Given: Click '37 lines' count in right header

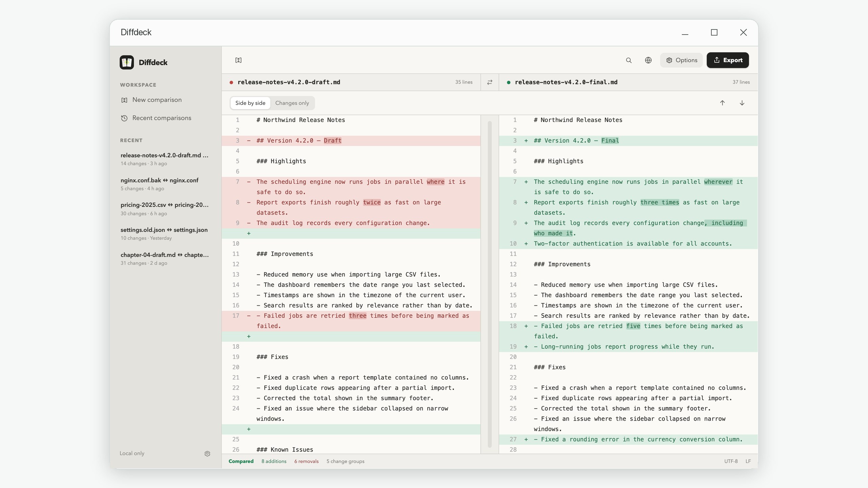Looking at the screenshot, I should 741,82.
